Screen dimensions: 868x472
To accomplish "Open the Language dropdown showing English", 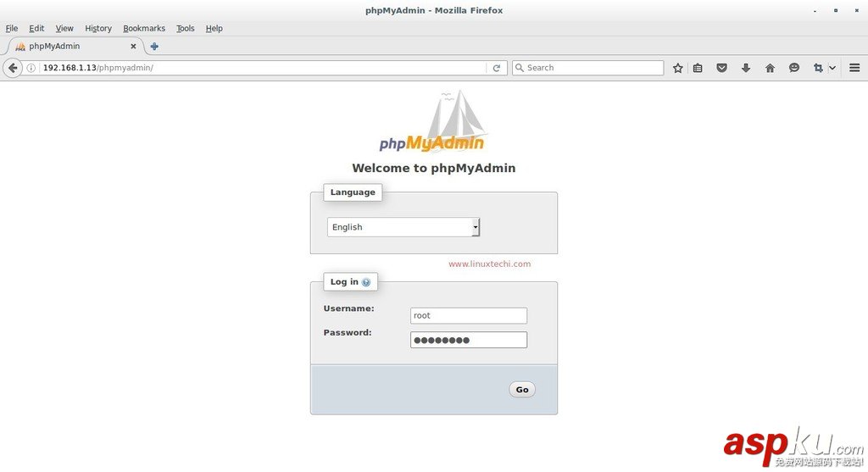I will coord(403,227).
